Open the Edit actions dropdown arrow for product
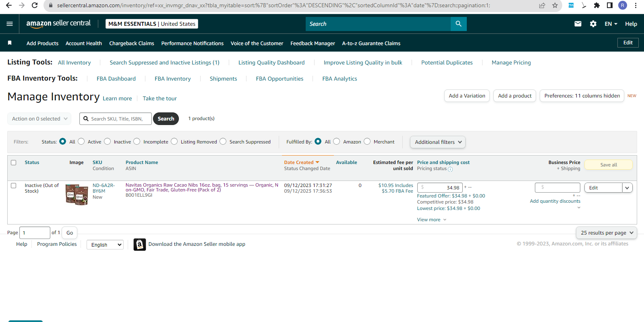This screenshot has width=644, height=322. point(627,188)
